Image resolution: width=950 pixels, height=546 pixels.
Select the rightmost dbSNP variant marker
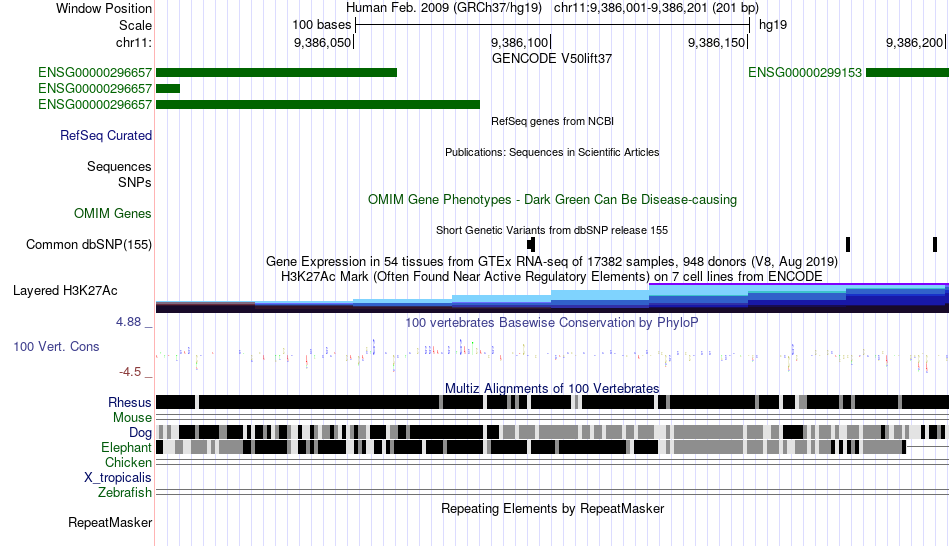coord(935,244)
